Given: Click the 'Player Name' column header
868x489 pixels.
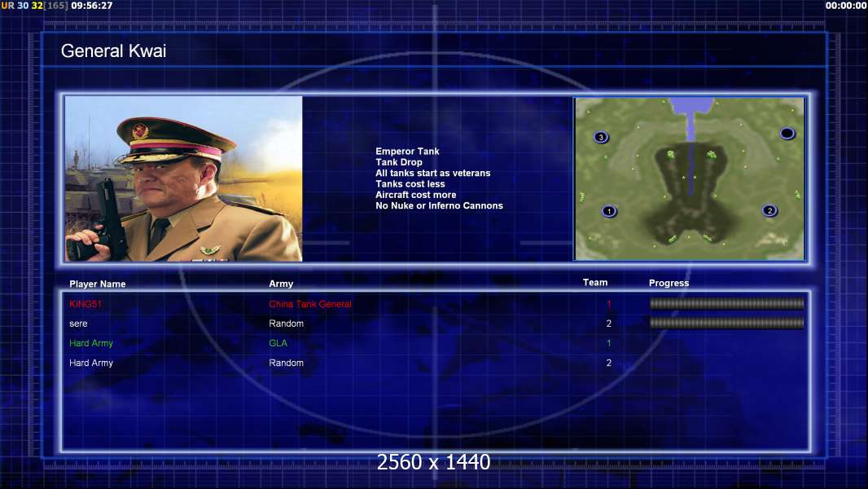Looking at the screenshot, I should [x=98, y=284].
